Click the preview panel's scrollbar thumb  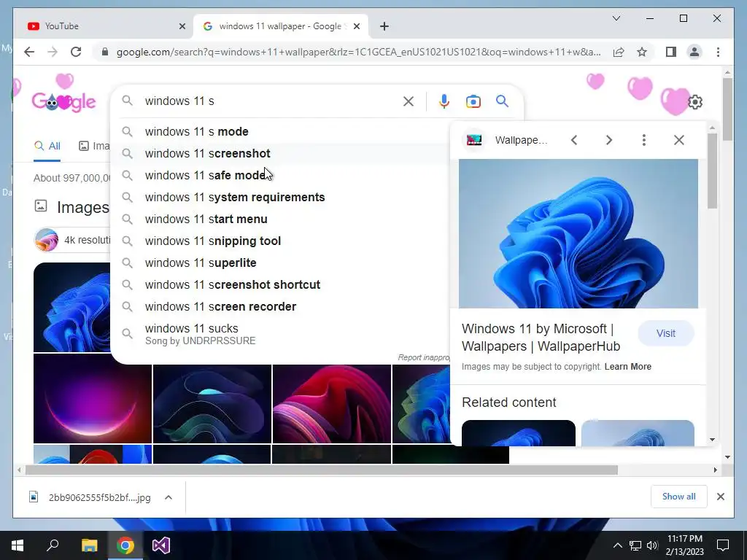click(x=712, y=171)
